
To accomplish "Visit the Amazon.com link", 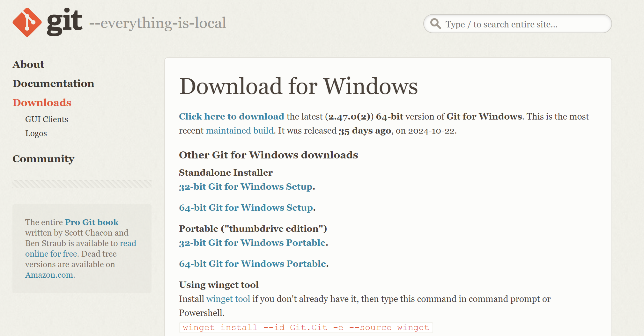I will coord(49,275).
